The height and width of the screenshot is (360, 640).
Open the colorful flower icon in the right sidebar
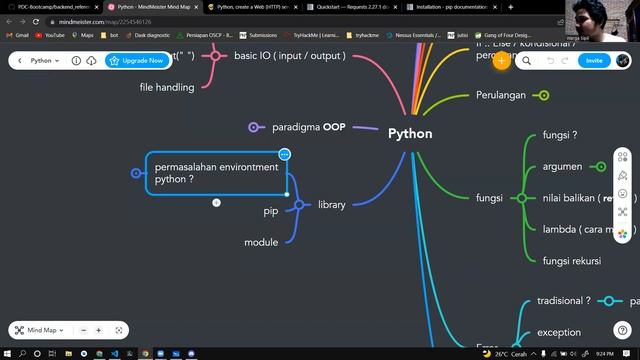point(622,233)
